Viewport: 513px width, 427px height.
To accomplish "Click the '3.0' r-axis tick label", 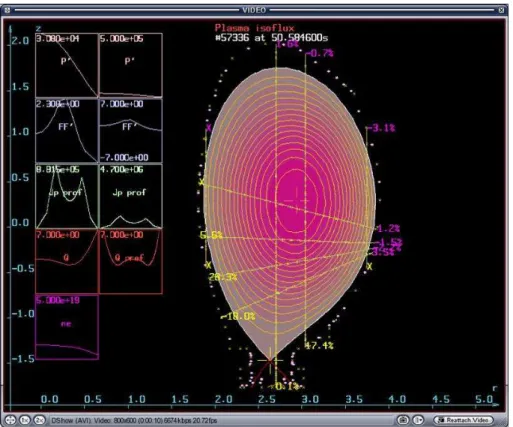I will [310, 399].
